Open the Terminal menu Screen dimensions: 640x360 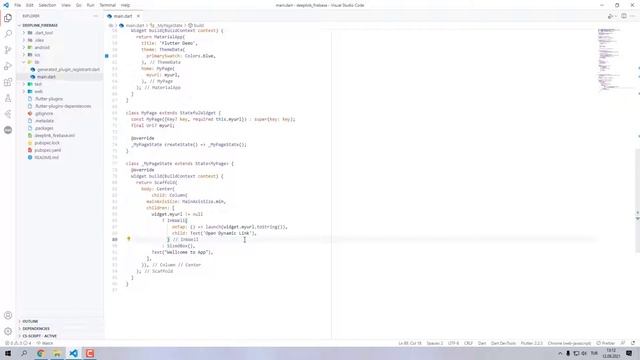(108, 5)
